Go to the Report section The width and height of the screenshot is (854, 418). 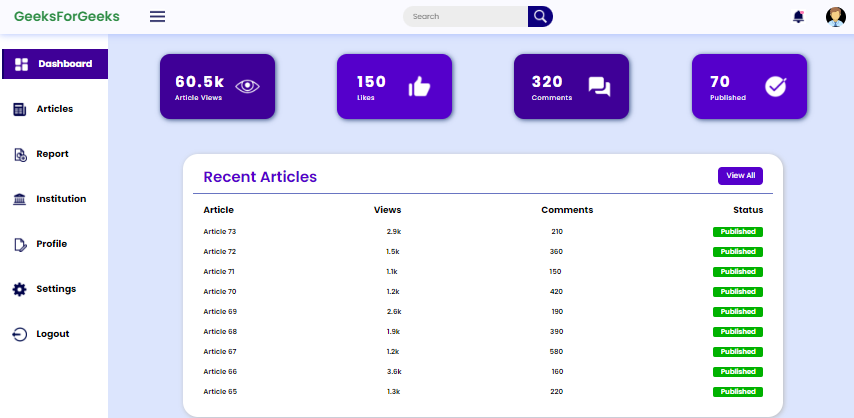(x=52, y=154)
